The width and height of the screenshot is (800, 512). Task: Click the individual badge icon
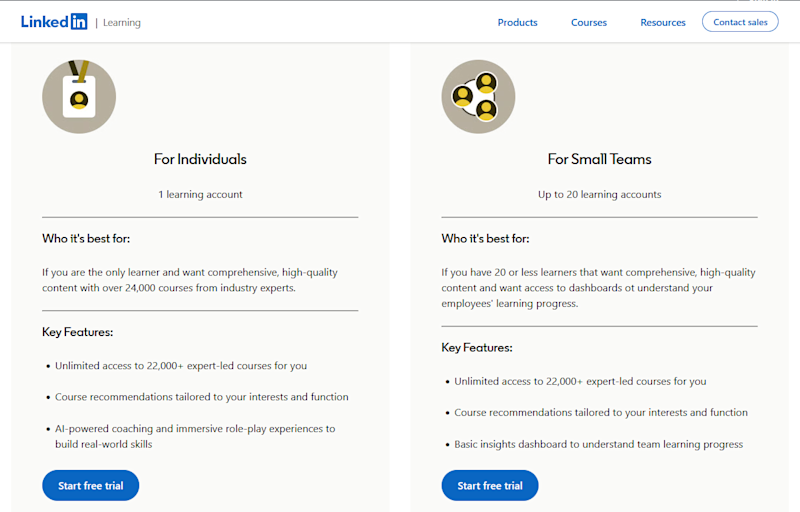[x=79, y=96]
